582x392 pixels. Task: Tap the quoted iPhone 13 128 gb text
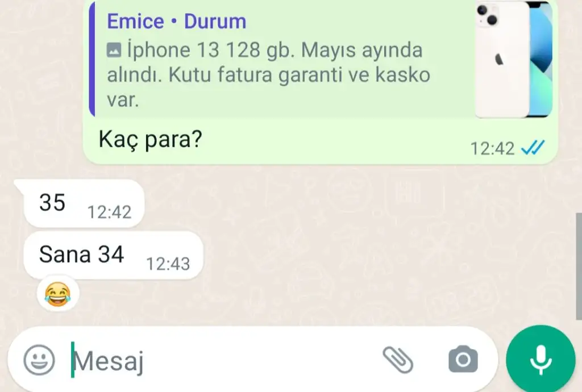click(x=269, y=74)
